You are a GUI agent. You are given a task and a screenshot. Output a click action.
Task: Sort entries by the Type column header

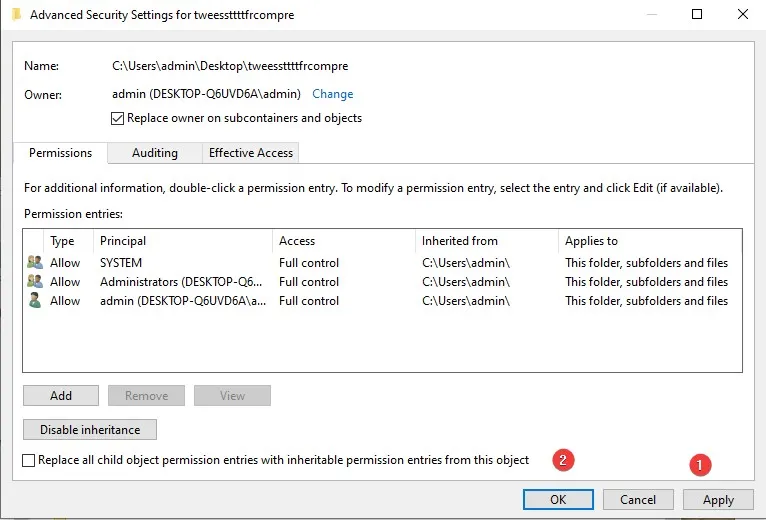pyautogui.click(x=68, y=241)
